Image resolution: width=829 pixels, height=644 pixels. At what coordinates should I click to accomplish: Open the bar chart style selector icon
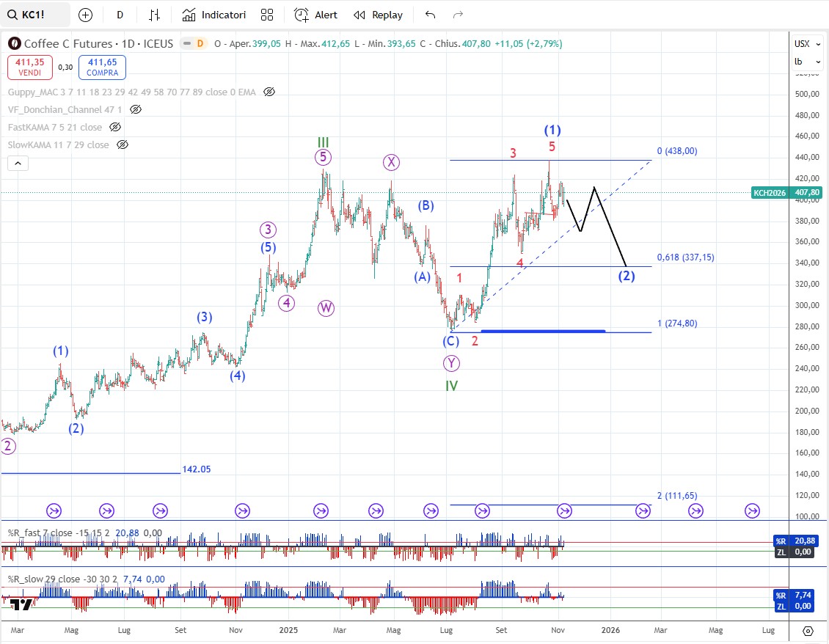click(154, 15)
